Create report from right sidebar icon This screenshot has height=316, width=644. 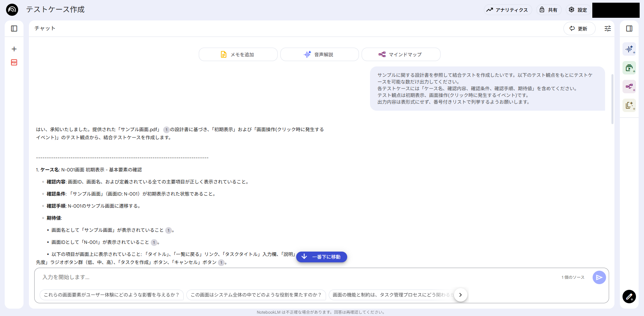[x=629, y=105]
